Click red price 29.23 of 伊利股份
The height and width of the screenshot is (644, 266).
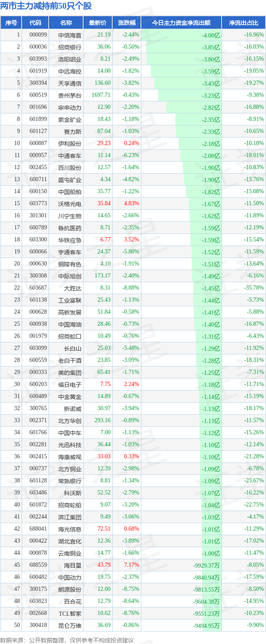click(104, 143)
